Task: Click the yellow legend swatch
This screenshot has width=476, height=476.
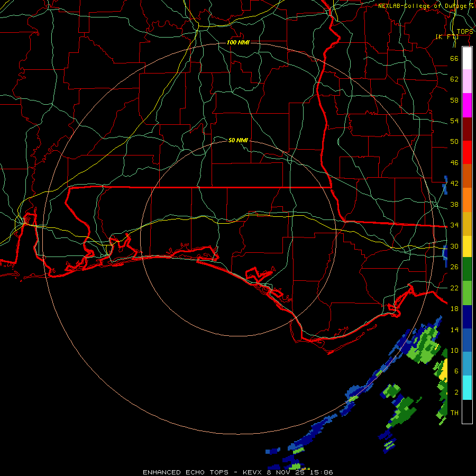Action: point(467,246)
